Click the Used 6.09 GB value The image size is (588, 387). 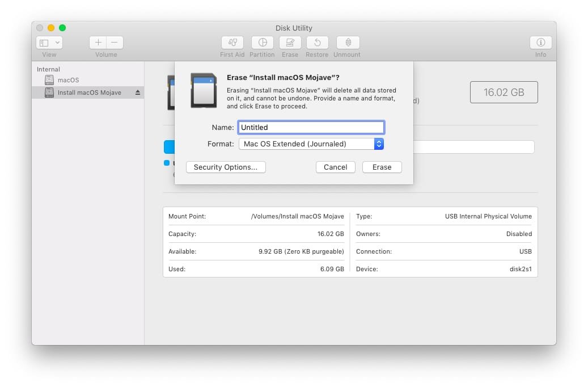coord(332,269)
